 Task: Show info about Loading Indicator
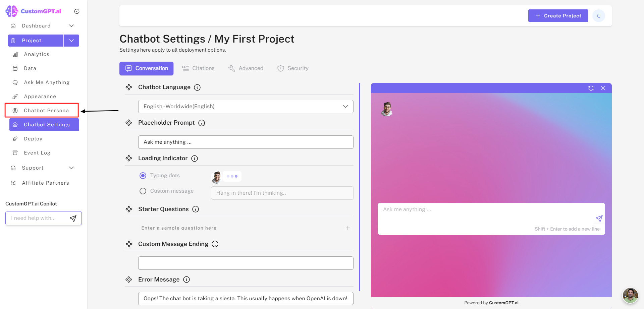coord(195,159)
